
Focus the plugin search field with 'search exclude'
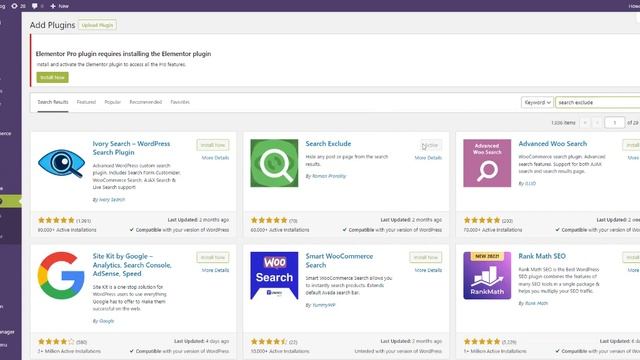(598, 102)
